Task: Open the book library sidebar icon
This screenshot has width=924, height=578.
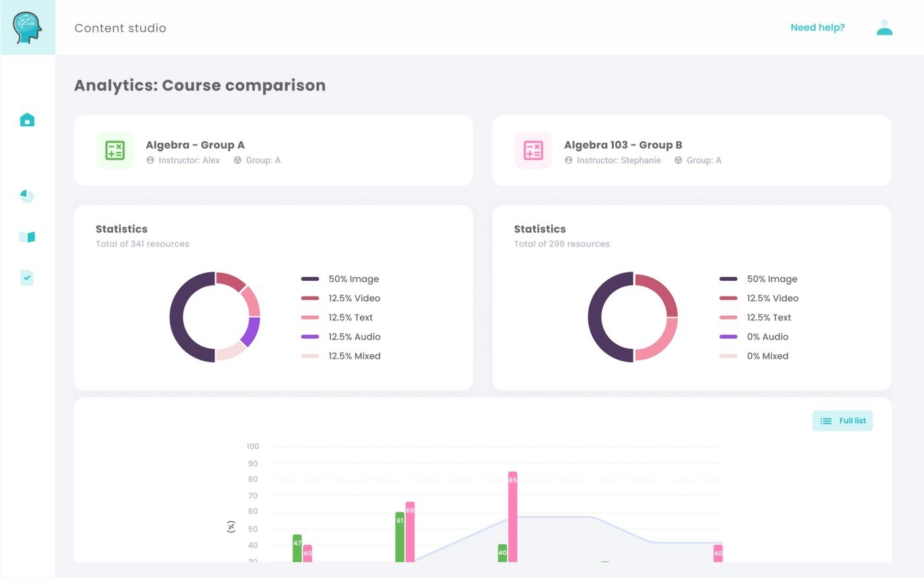Action: [27, 237]
